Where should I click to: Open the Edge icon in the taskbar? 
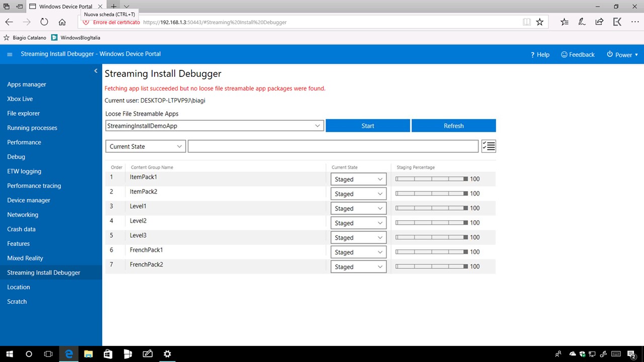coord(68,354)
